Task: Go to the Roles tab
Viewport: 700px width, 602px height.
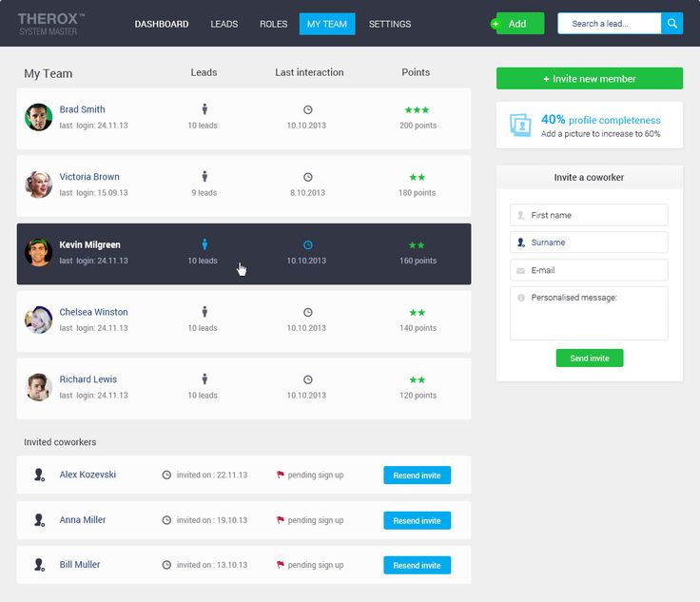Action: click(274, 24)
